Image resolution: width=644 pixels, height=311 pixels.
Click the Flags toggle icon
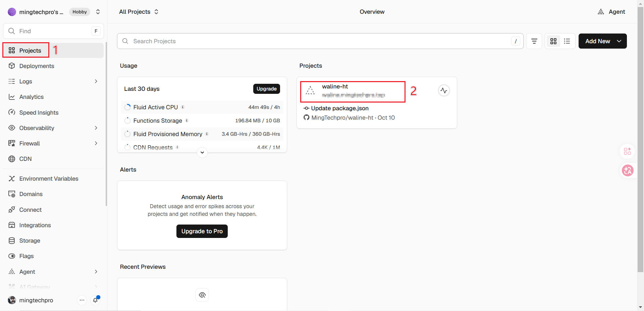12,256
